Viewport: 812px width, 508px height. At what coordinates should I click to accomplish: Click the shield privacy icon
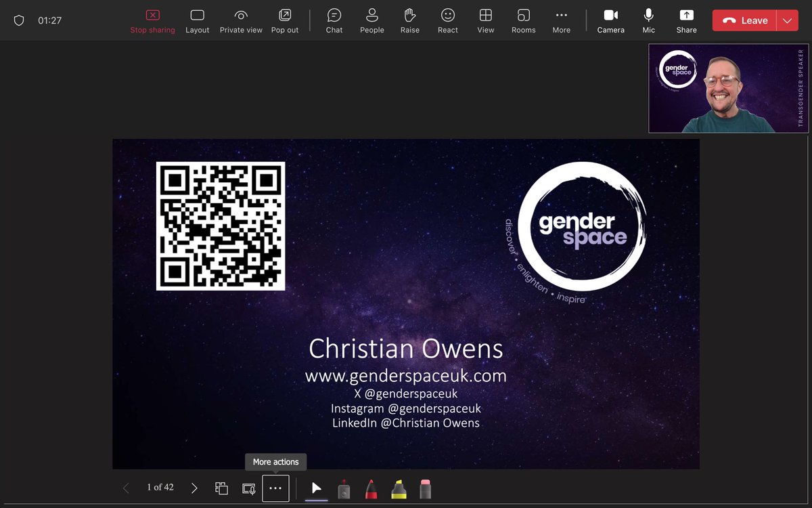pyautogui.click(x=19, y=20)
